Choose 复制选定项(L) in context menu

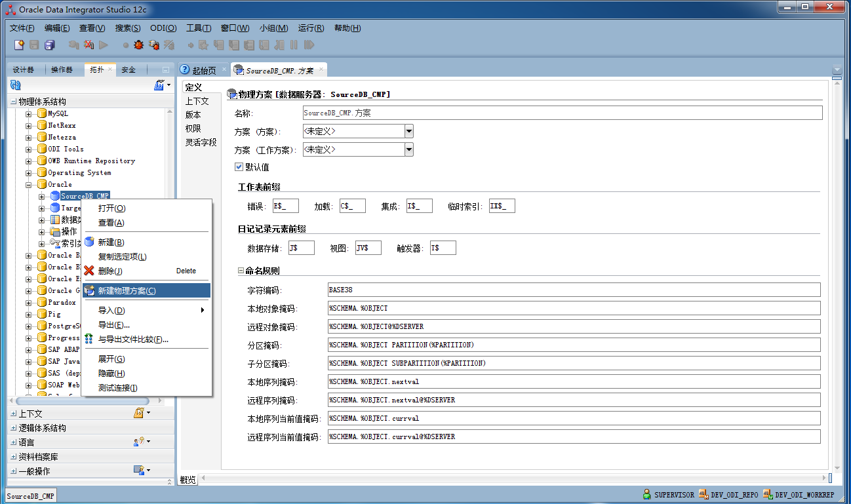click(146, 256)
